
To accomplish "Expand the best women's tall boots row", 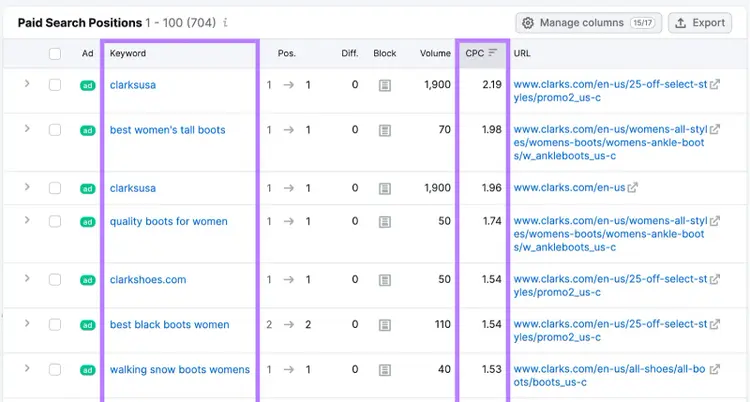I will point(27,129).
